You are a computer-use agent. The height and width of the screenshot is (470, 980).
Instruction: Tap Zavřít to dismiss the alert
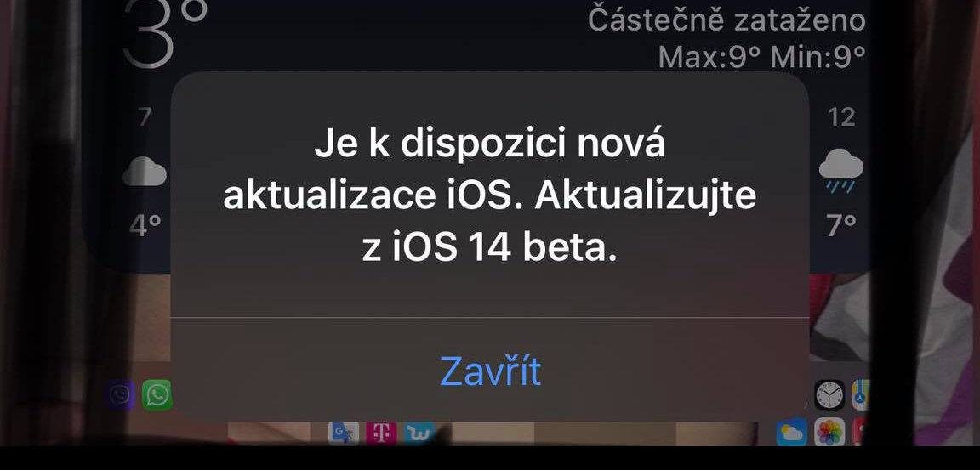[490, 371]
